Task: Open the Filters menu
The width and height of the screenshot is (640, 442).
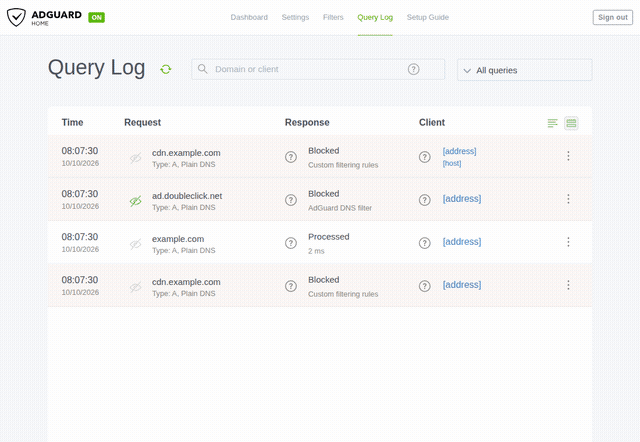Action: pyautogui.click(x=333, y=17)
